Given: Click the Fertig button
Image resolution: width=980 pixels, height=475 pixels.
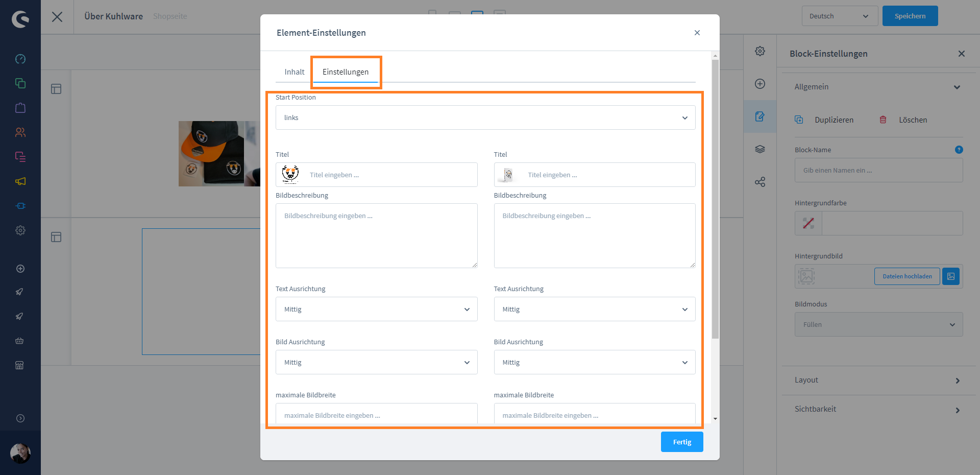Looking at the screenshot, I should click(x=682, y=442).
